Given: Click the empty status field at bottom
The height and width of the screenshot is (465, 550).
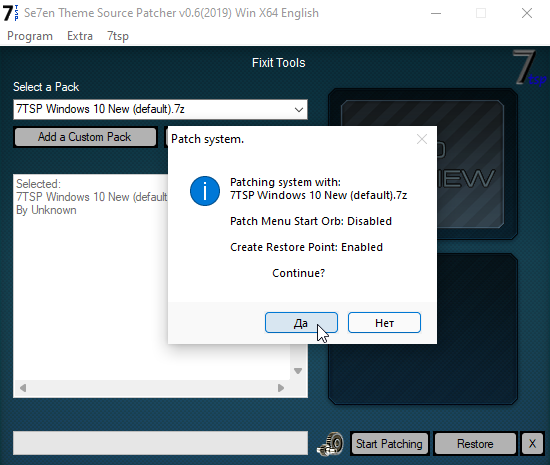Looking at the screenshot, I should tap(160, 443).
